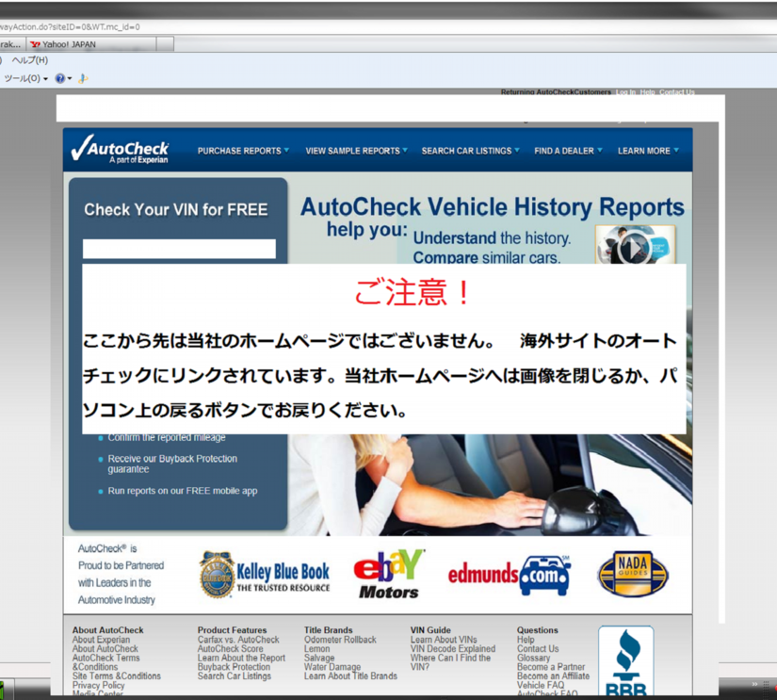Open Odometer Rollback link

tap(340, 640)
